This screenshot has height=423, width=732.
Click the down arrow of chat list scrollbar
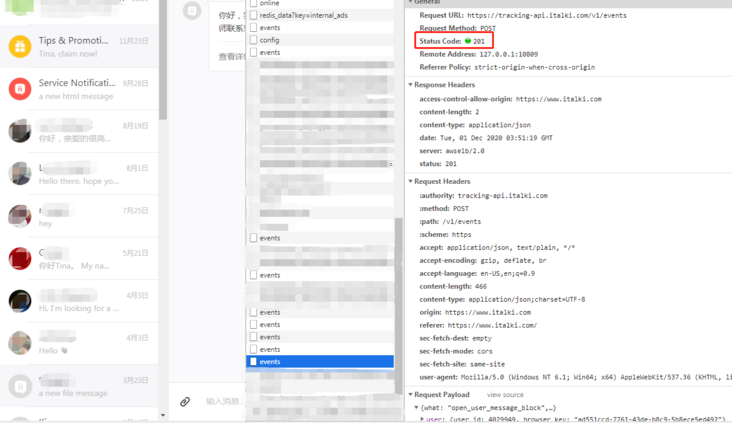click(162, 415)
